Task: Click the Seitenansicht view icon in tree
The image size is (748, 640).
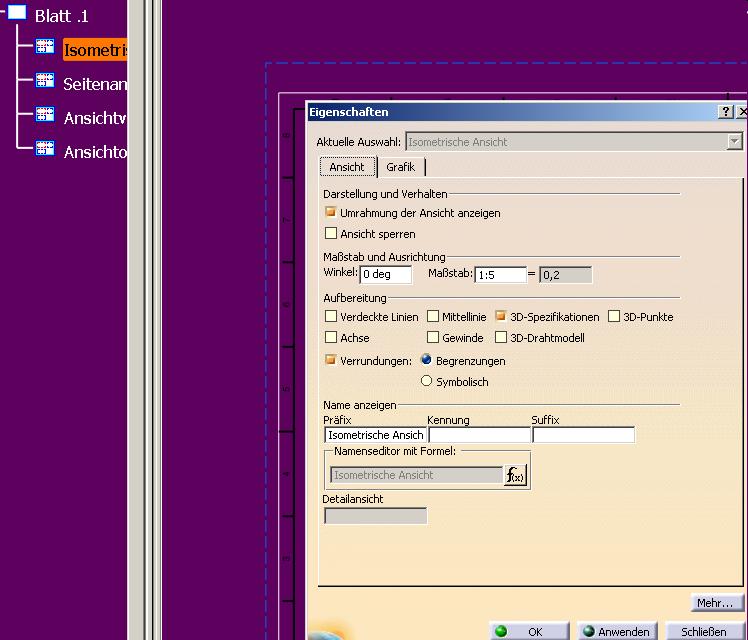Action: pyautogui.click(x=45, y=80)
